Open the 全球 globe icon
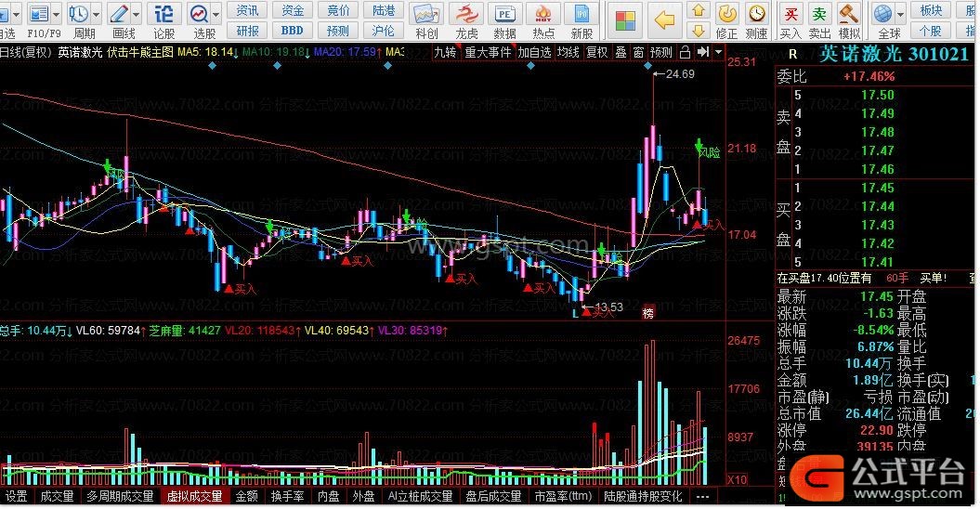 point(883,14)
